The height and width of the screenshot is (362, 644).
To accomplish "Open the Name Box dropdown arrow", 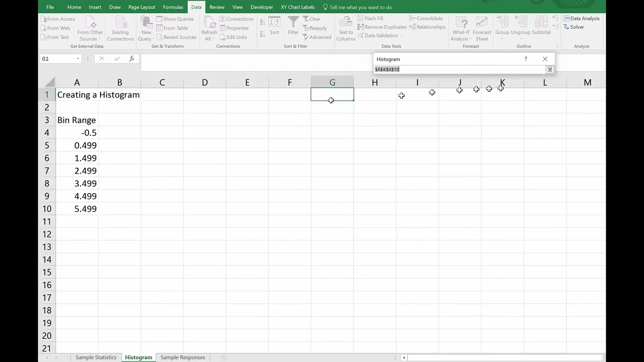I will (x=77, y=59).
